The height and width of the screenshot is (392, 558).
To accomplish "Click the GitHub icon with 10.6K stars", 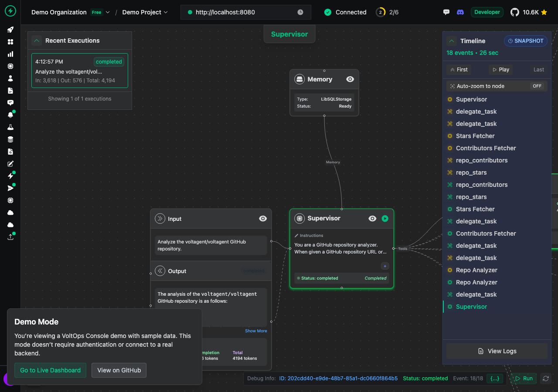I will click(515, 12).
